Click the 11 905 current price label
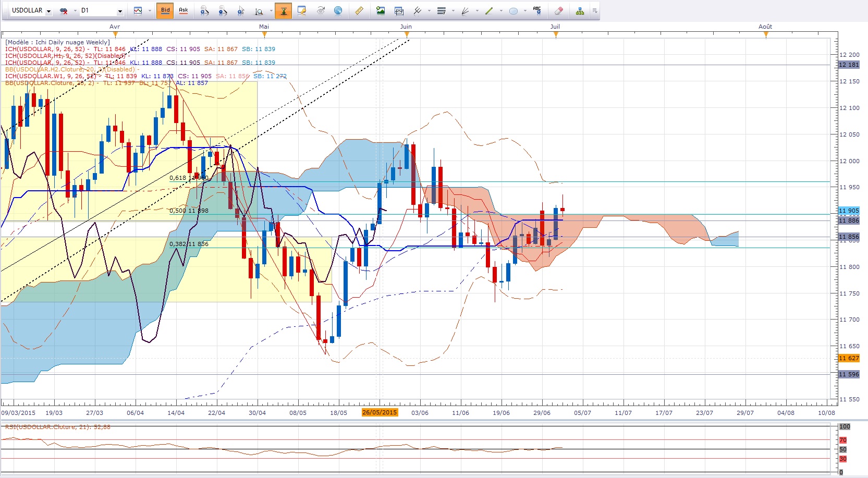Viewport: 868px width, 478px height. point(849,211)
